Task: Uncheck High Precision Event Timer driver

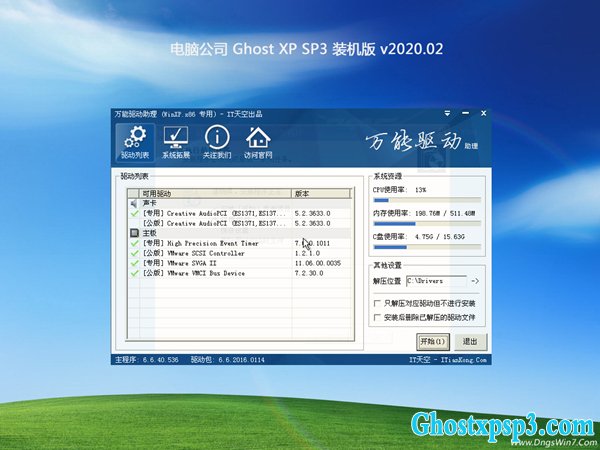Action: pyautogui.click(x=134, y=243)
